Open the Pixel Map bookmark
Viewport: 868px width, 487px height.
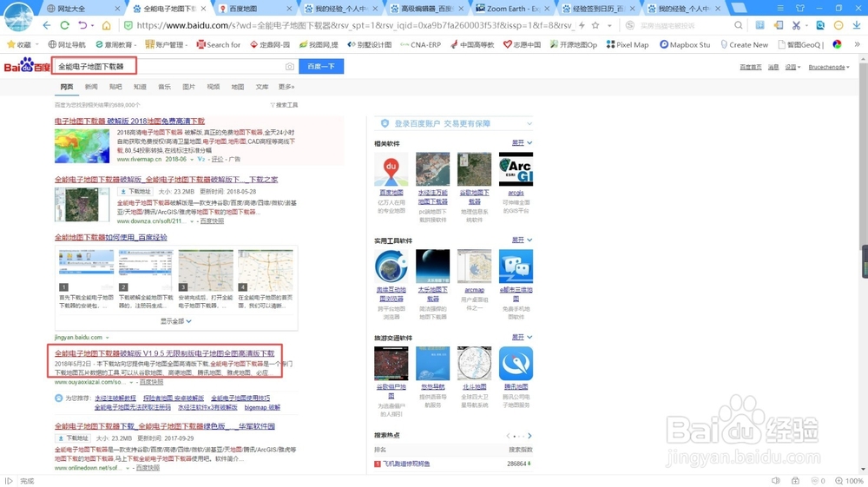[x=628, y=44]
